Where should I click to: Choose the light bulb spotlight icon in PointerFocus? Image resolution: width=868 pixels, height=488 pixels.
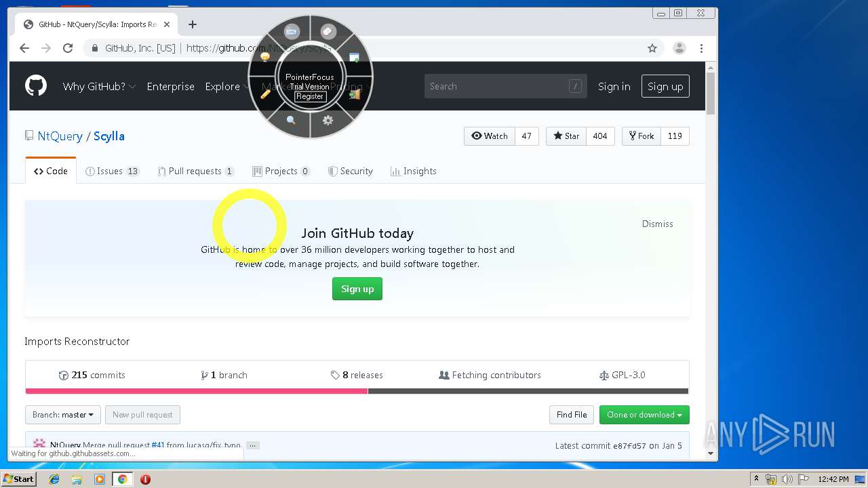point(266,57)
